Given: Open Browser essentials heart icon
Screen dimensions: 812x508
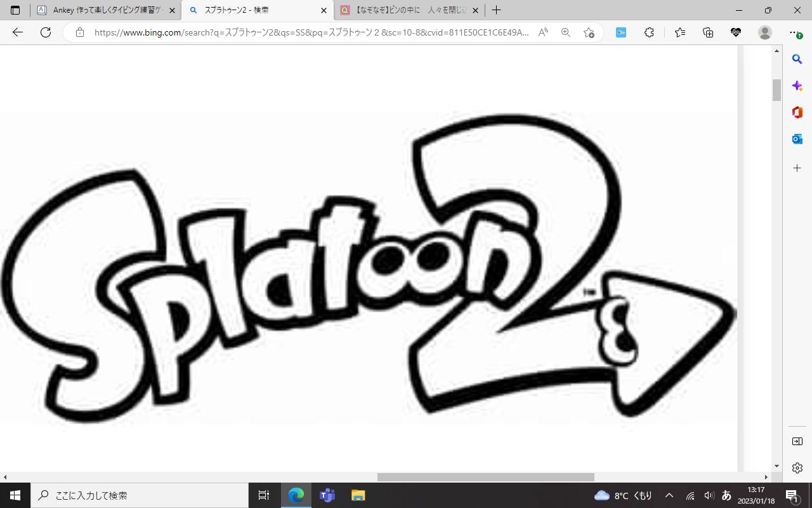Looking at the screenshot, I should (x=736, y=32).
